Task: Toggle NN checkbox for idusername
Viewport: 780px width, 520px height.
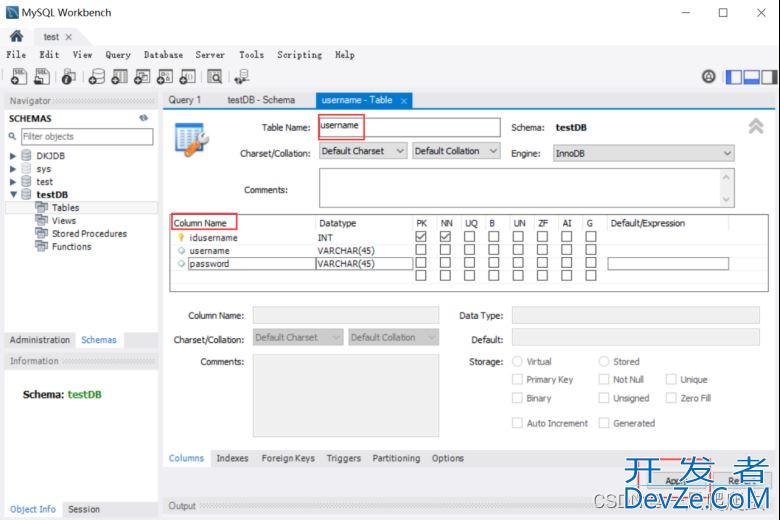Action: tap(445, 237)
